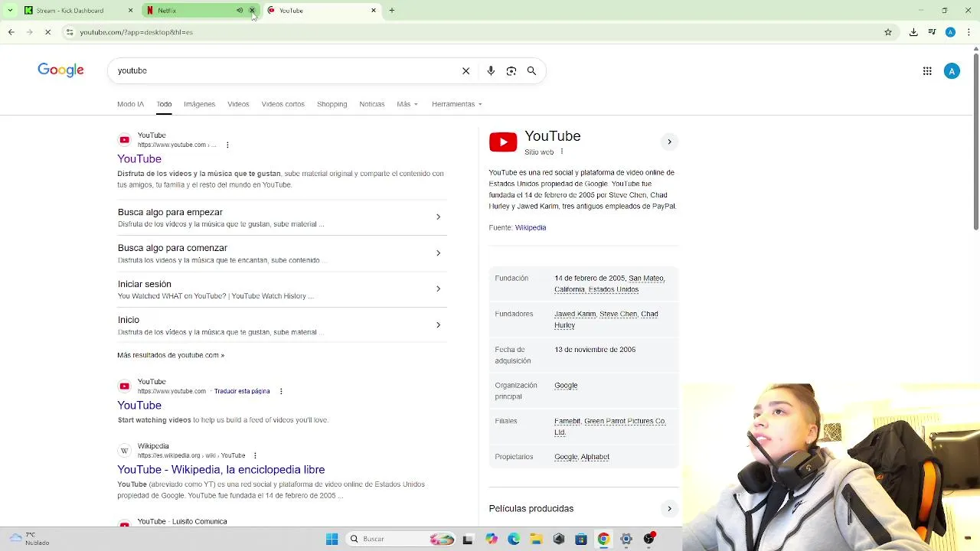This screenshot has width=980, height=551.
Task: Open Chrome media controls icon
Action: 932,32
